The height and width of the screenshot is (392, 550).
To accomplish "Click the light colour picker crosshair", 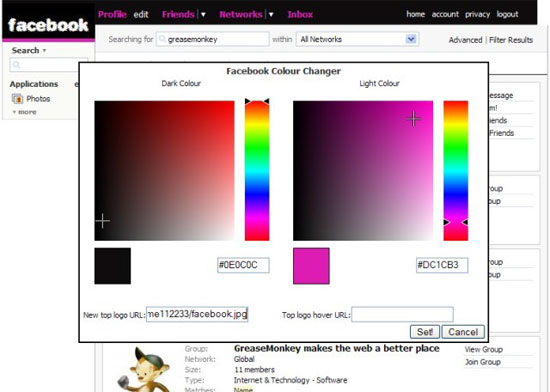I will click(414, 119).
